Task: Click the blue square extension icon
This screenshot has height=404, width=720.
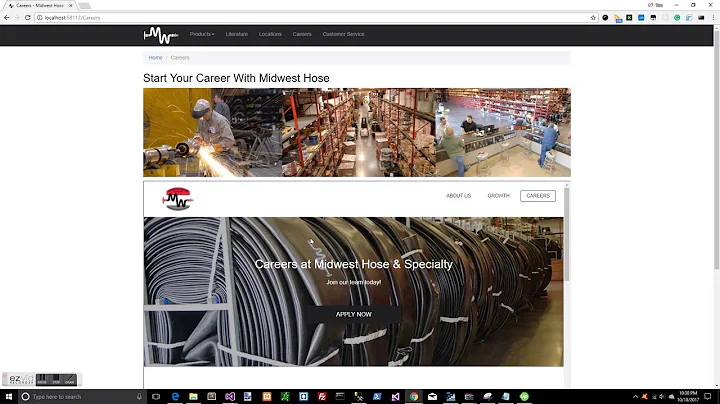Action: click(x=641, y=17)
